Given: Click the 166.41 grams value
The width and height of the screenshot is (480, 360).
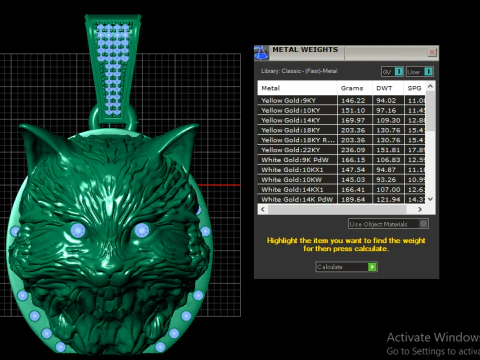Looking at the screenshot, I should click(353, 189).
